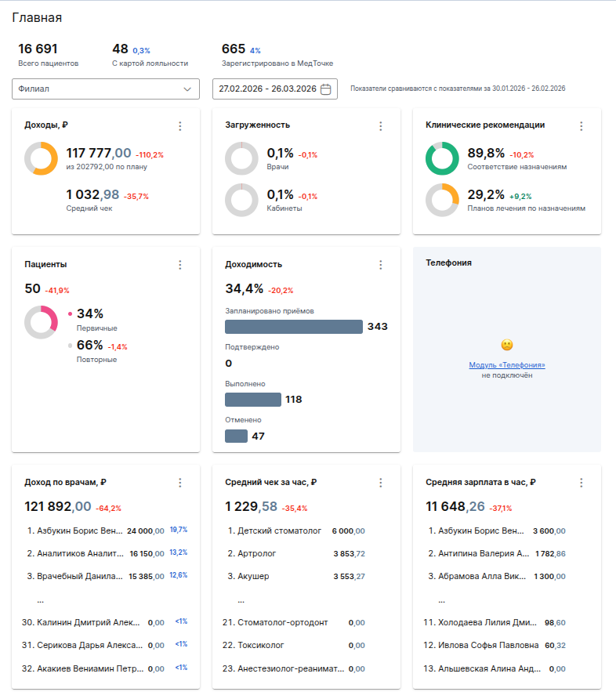Viewport: 616px width, 699px height.
Task: Expand the Филиал dropdown
Action: click(106, 89)
